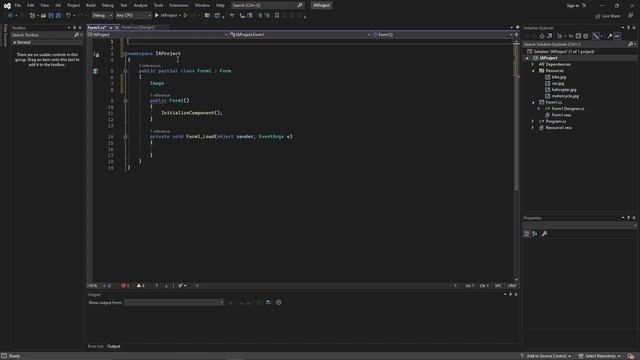Click Sign in at the top right

tap(573, 6)
